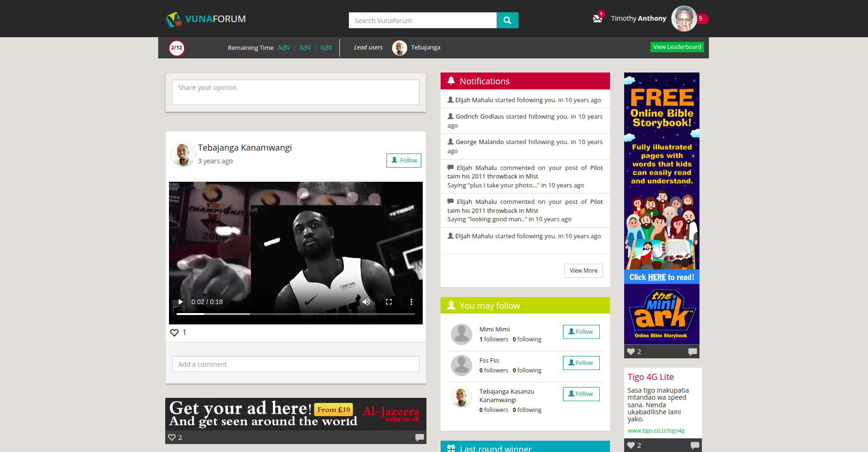Like Tebajanga's video post with heart

tap(174, 333)
